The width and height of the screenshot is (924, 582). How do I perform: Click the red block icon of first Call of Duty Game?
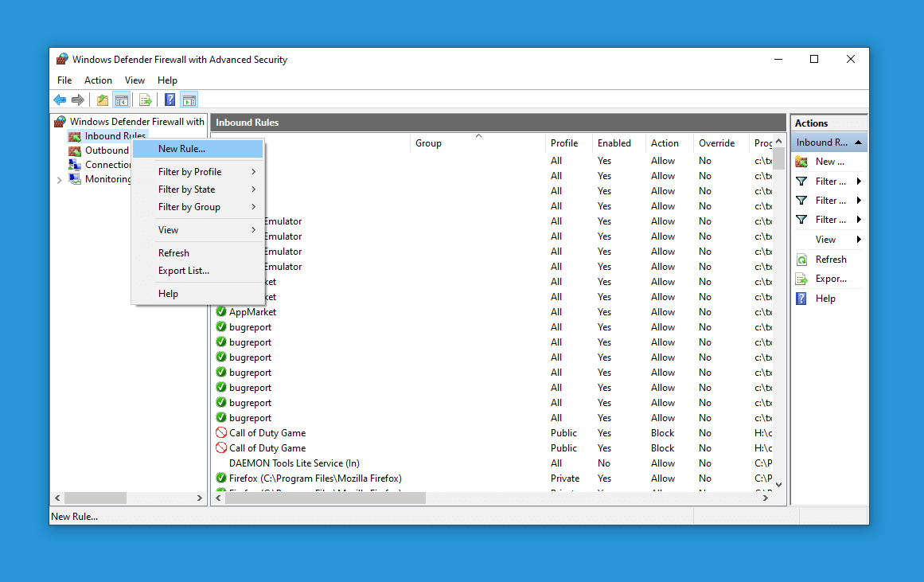221,433
